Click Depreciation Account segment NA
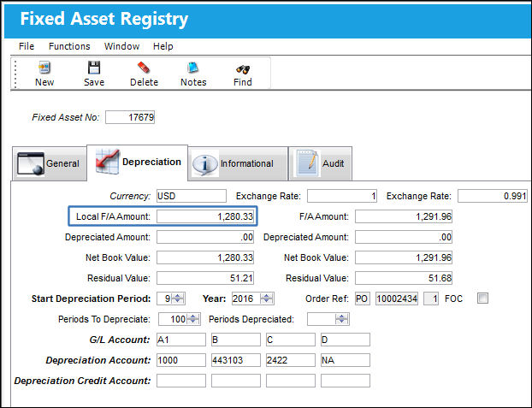Viewport: 532px width, 408px height. pos(346,360)
